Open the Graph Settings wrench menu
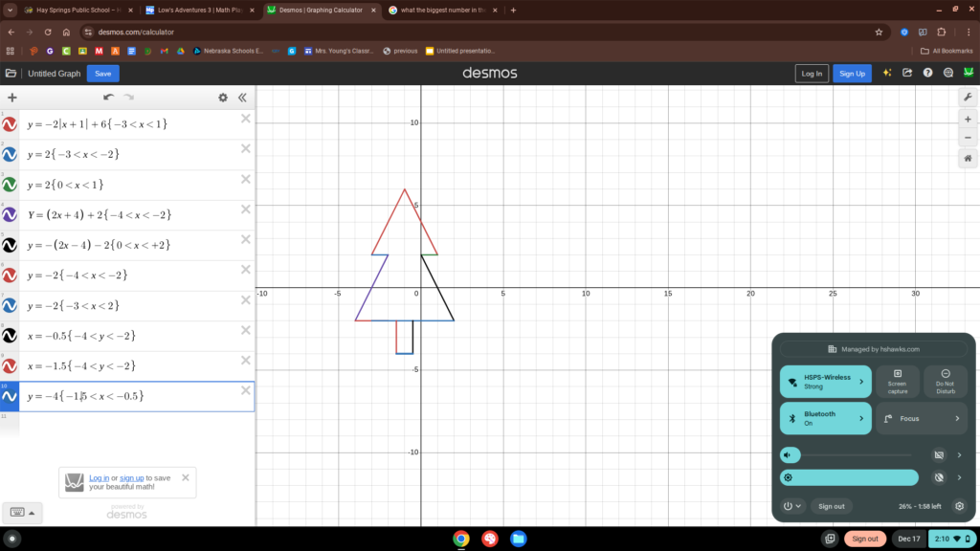 (968, 98)
